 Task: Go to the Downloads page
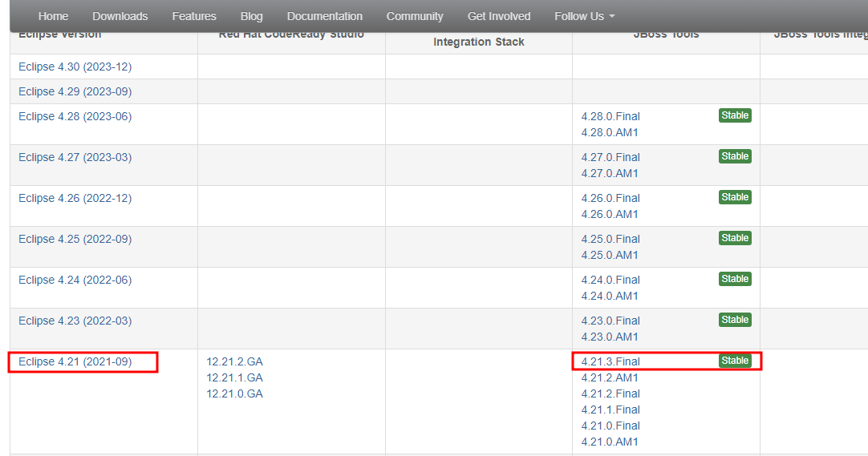coord(120,17)
